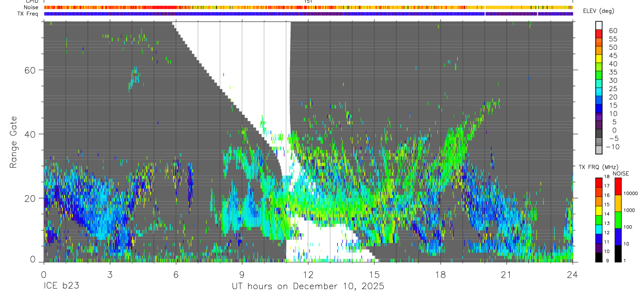Click the blue TX Freq strip above the plot
The width and height of the screenshot is (644, 297).
(308, 14)
